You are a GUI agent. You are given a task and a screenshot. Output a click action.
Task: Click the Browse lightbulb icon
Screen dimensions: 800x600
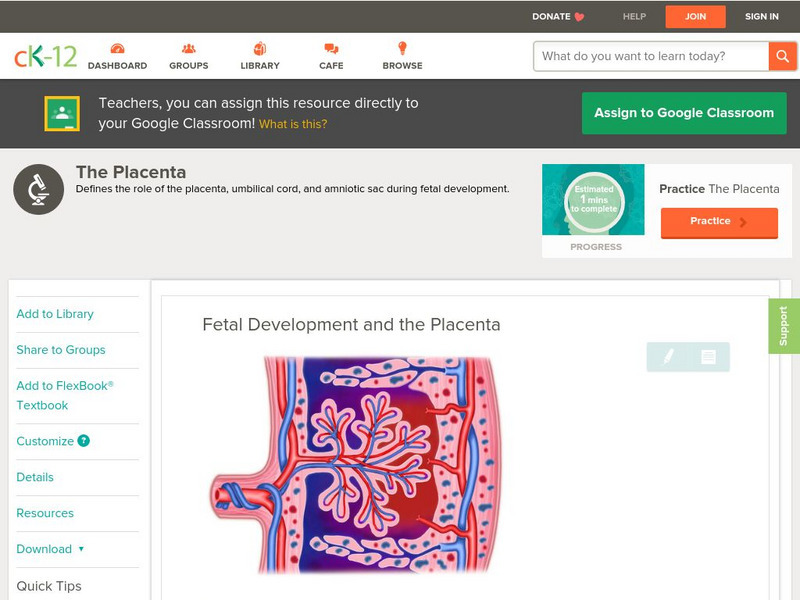click(402, 49)
